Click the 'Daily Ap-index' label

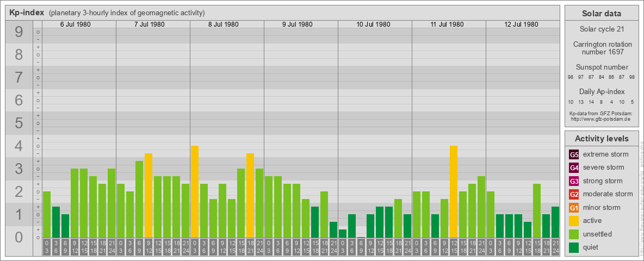(x=601, y=91)
